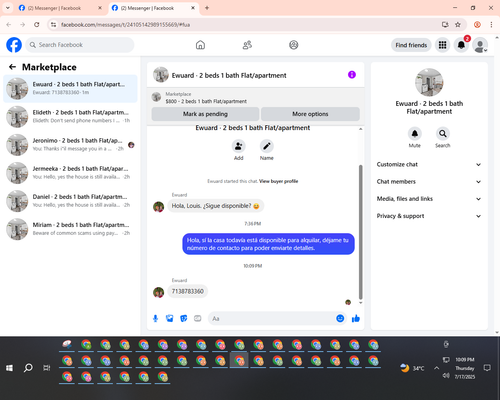Choose a sticker icon
Viewport: 500px width, 400px height.
pos(184,318)
